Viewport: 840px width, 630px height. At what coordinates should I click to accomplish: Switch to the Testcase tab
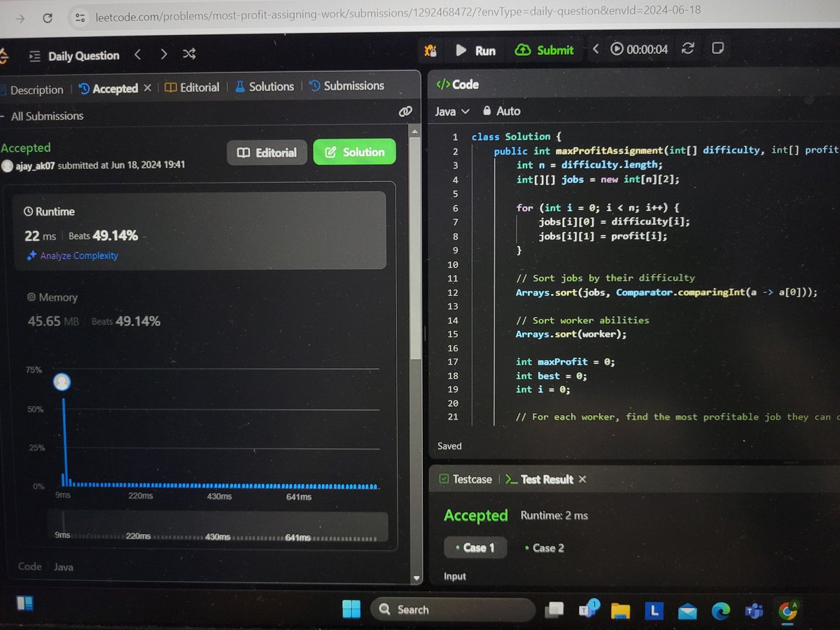point(465,479)
